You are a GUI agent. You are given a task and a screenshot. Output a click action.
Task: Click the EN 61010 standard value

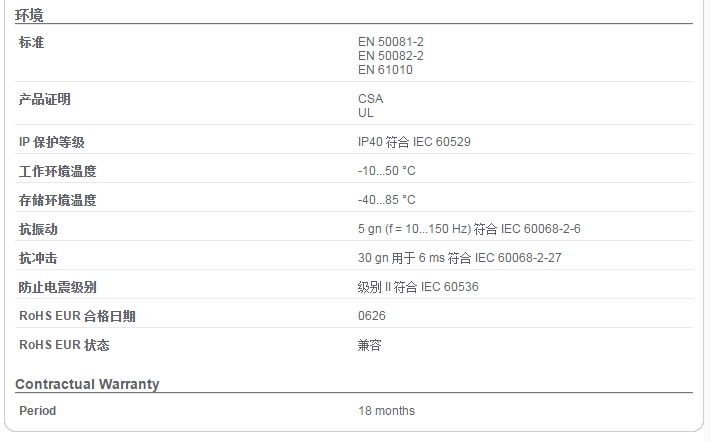pyautogui.click(x=385, y=70)
